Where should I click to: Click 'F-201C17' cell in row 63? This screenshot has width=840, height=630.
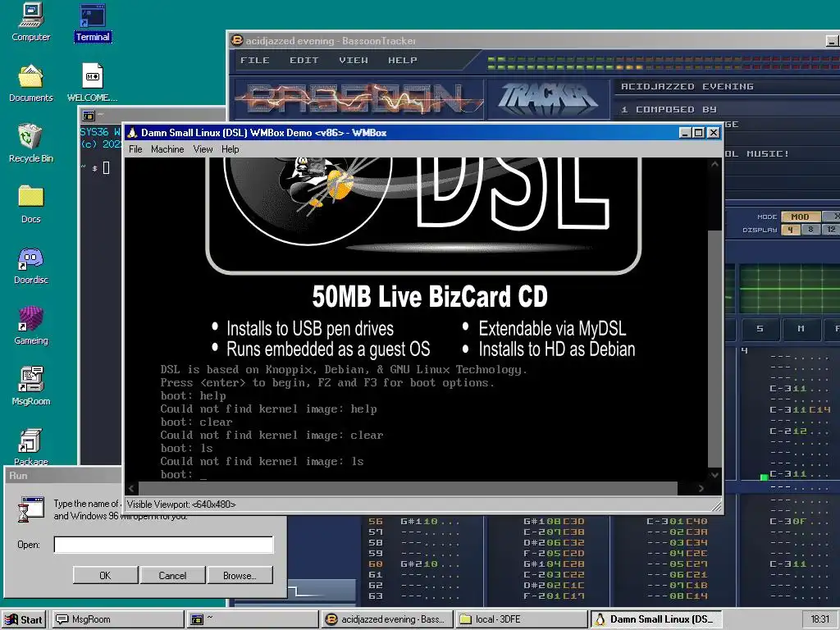pyautogui.click(x=554, y=596)
